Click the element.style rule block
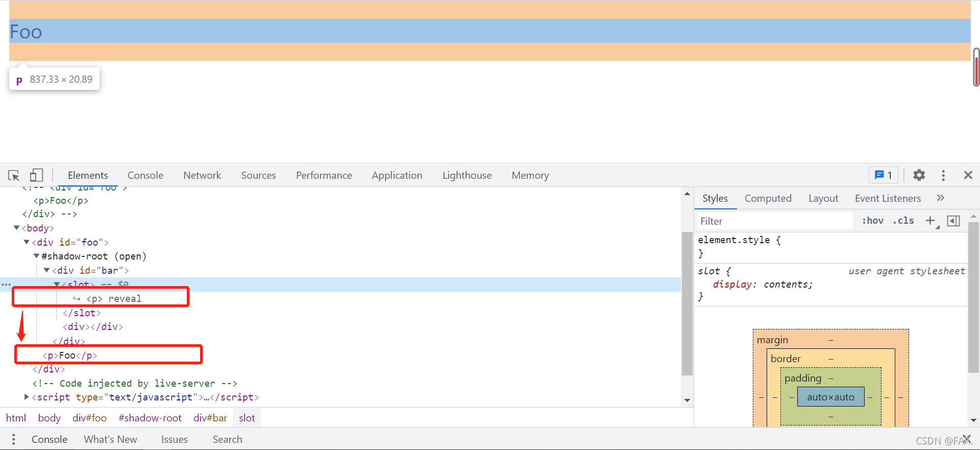Viewport: 980px width, 450px height. click(831, 247)
